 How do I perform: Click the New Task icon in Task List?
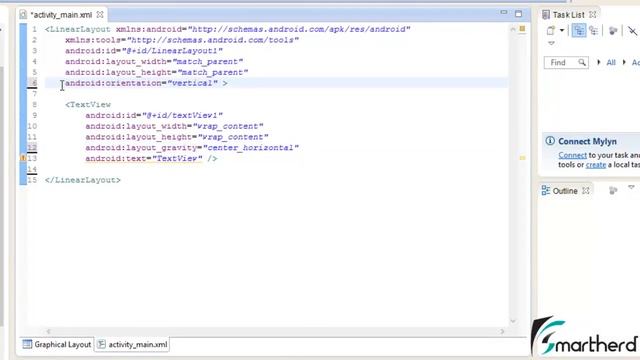pyautogui.click(x=551, y=31)
